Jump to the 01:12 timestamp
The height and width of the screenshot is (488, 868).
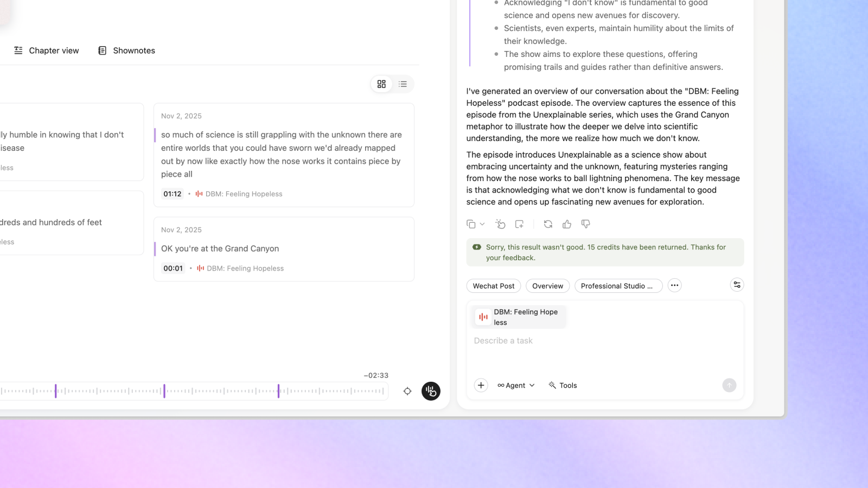(173, 194)
